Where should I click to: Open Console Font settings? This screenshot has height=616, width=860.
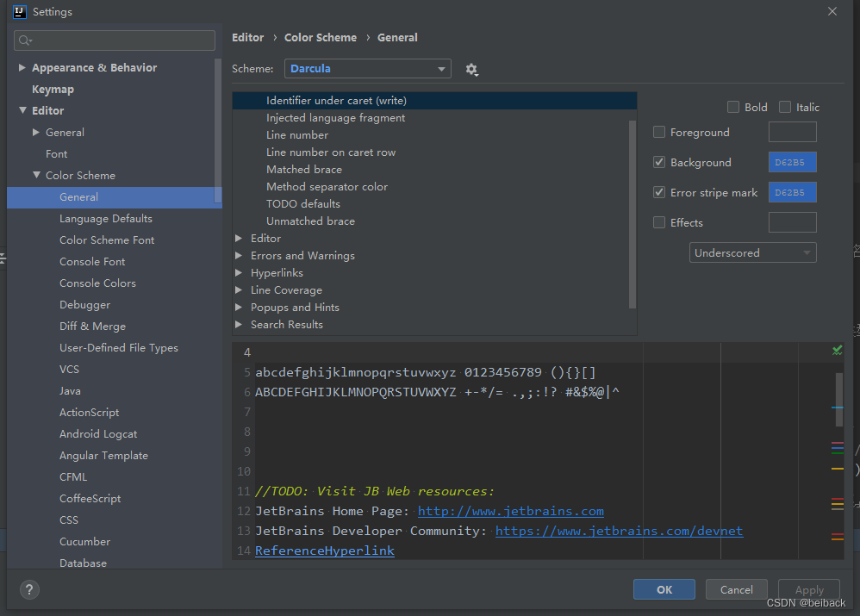(x=92, y=262)
